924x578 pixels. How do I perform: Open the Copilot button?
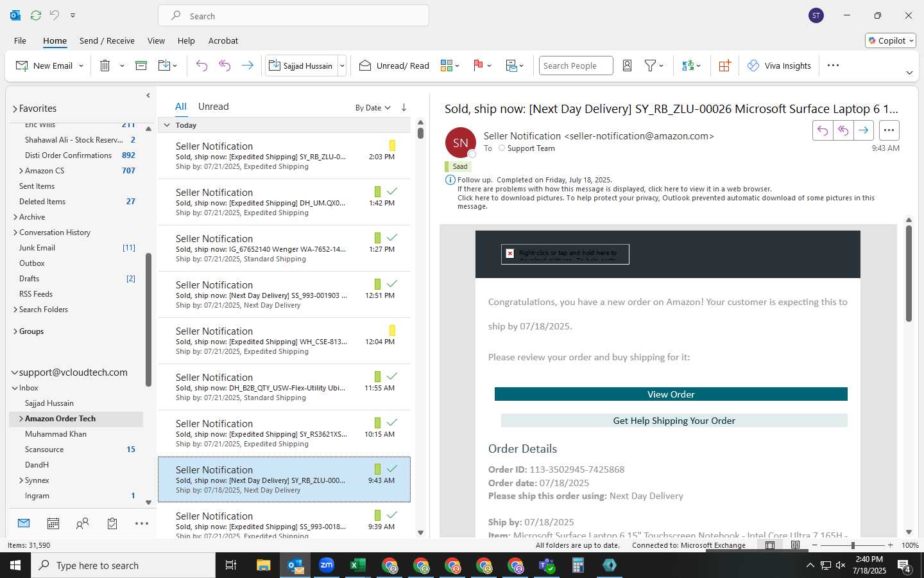click(891, 40)
